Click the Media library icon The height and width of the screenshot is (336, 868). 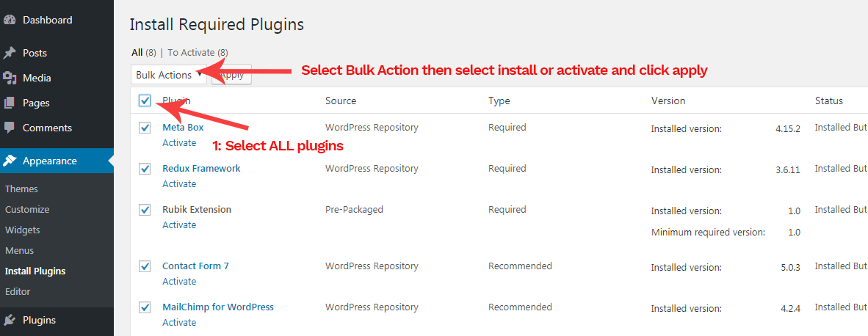[x=9, y=78]
